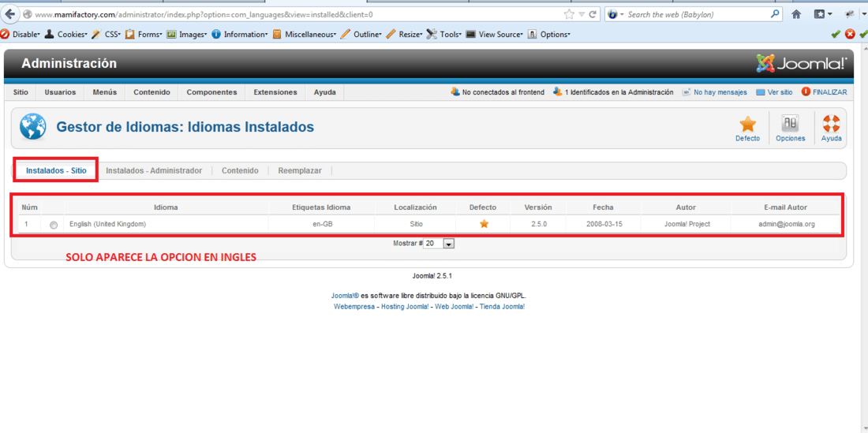Click the Ayuda lifebuoy toolbar button

coord(831,129)
